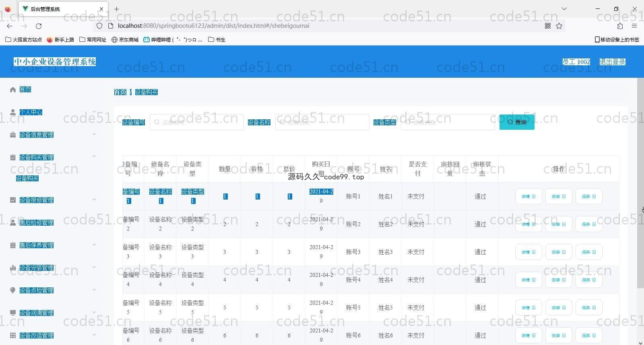The width and height of the screenshot is (644, 345).
Task: Click the briefcase icon beside 设备信息管理
Action: pyautogui.click(x=13, y=135)
